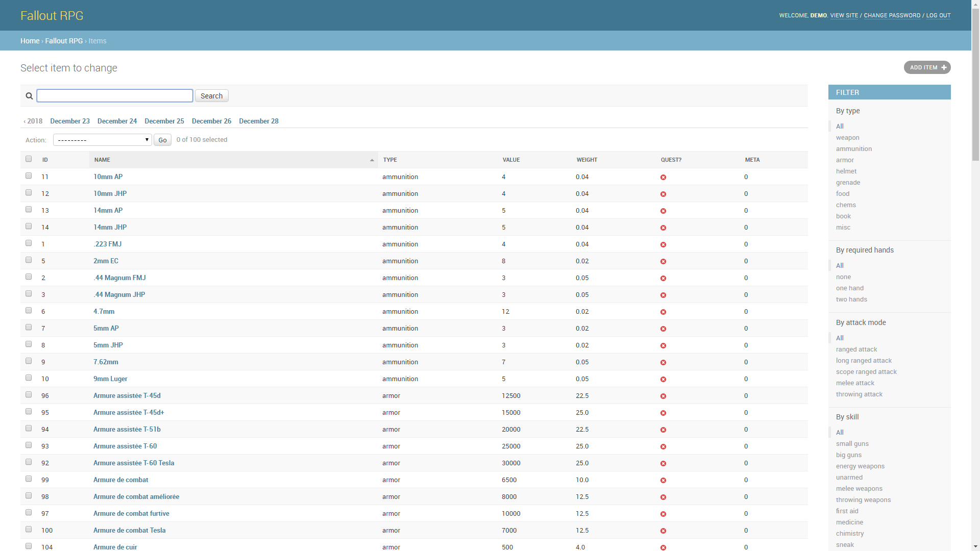Open item Armure de cuir

pyautogui.click(x=115, y=547)
